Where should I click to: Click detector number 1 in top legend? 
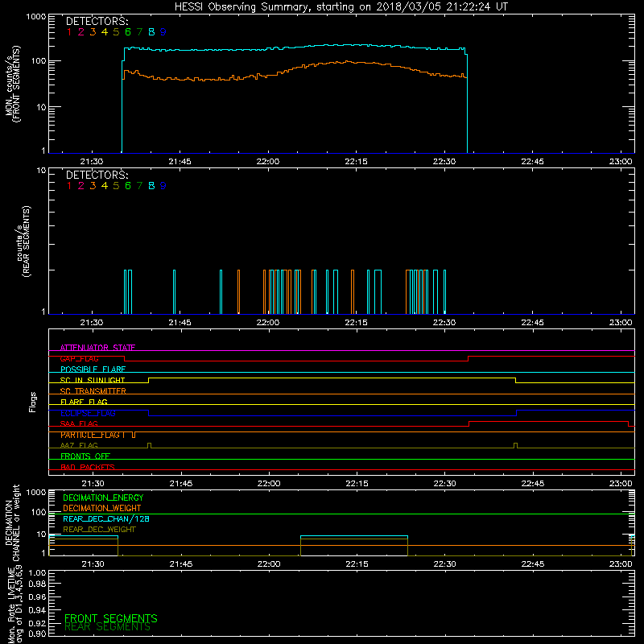pyautogui.click(x=69, y=32)
